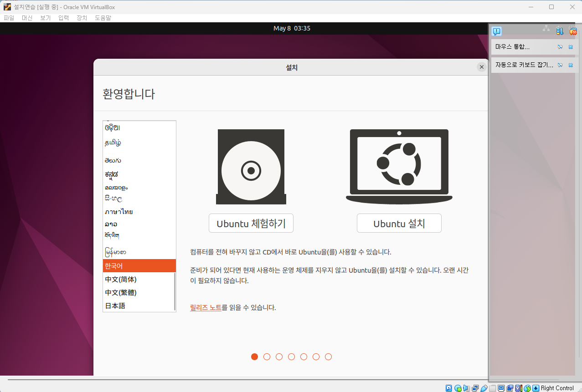Click the network adapters status icon

(x=475, y=388)
